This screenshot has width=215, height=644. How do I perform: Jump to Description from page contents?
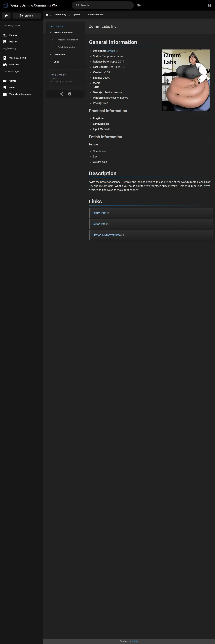(x=59, y=55)
